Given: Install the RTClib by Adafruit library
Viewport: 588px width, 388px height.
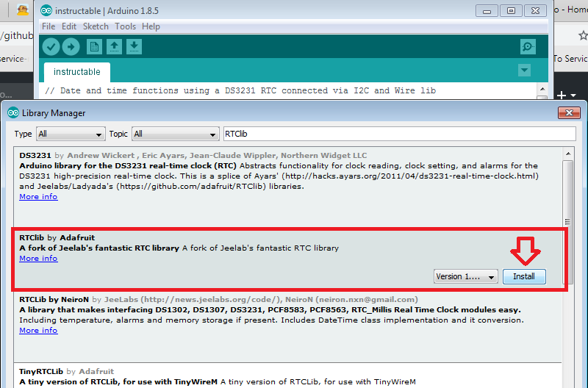Looking at the screenshot, I should (524, 276).
